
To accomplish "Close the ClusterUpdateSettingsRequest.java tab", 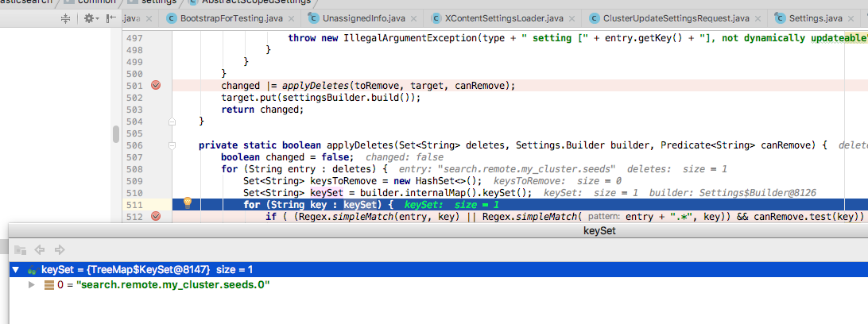I will point(757,19).
